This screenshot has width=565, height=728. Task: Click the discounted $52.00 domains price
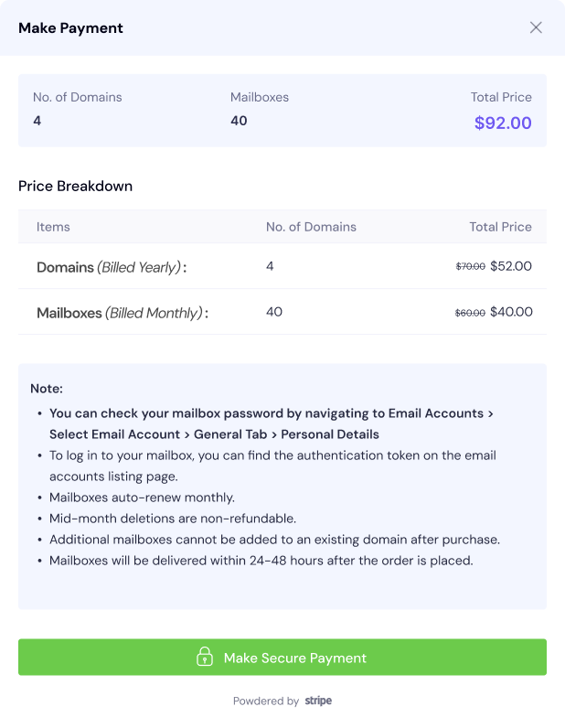511,266
